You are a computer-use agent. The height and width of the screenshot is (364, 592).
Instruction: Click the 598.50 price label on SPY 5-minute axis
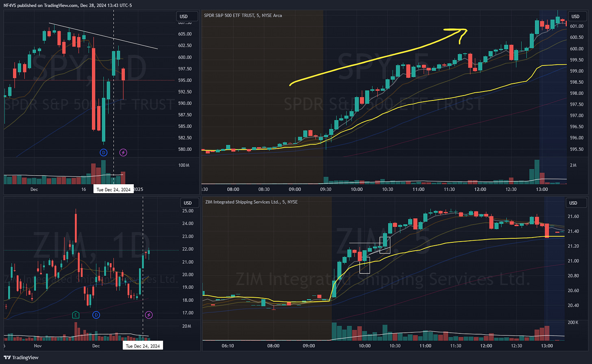point(577,82)
